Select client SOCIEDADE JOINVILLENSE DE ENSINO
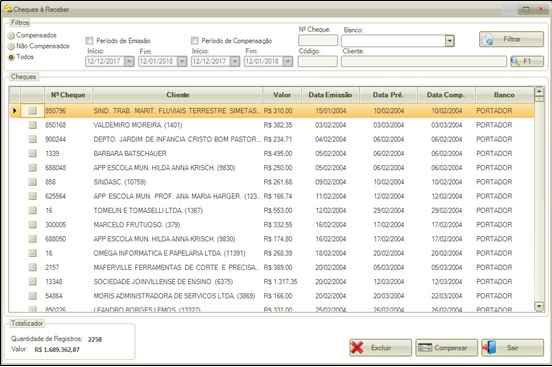Image resolution: width=552 pixels, height=367 pixels. click(163, 282)
